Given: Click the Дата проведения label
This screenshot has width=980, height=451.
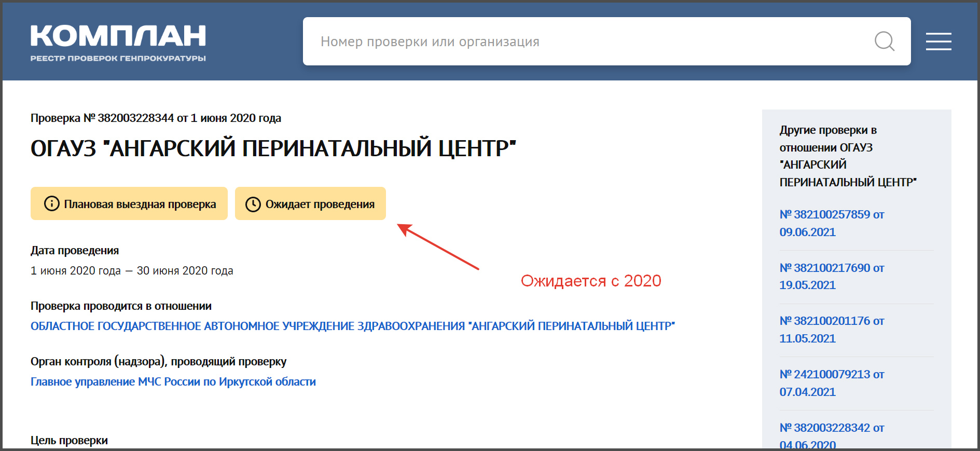Looking at the screenshot, I should pos(75,250).
